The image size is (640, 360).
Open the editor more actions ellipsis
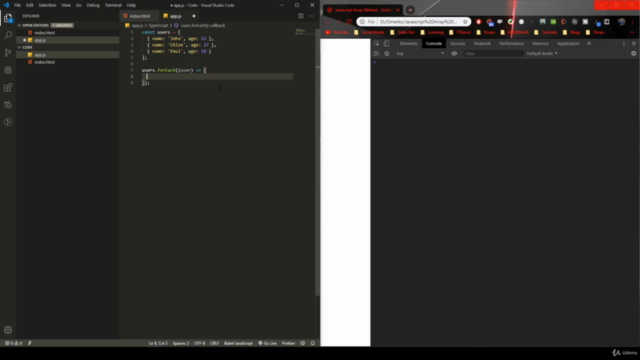point(311,16)
